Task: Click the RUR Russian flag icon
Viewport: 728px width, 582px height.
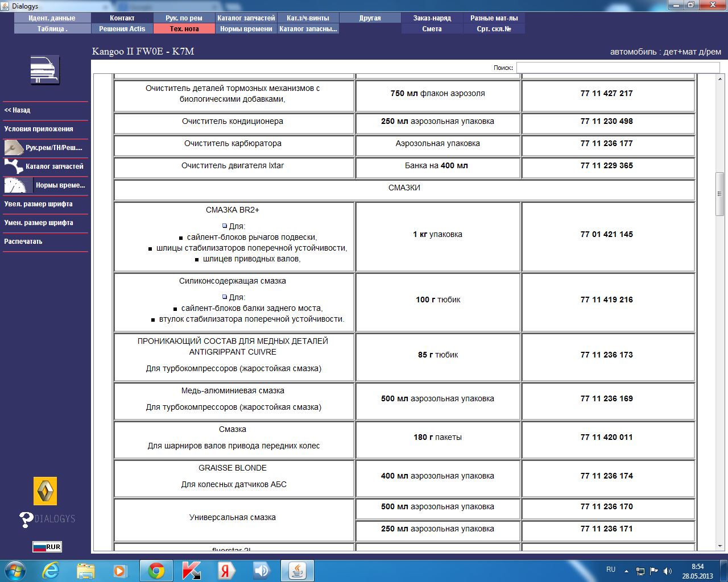Action: click(x=47, y=547)
